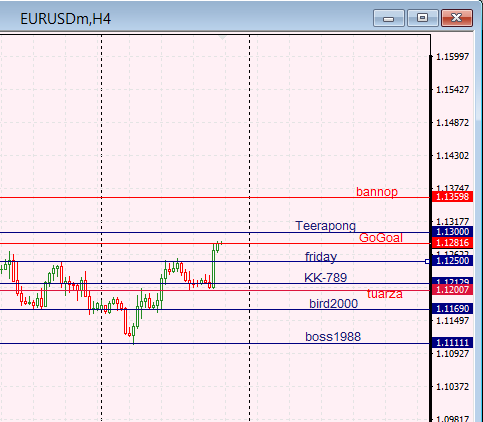The height and width of the screenshot is (422, 483).
Task: Click the chart shift triangle marker at top
Action: (222, 38)
